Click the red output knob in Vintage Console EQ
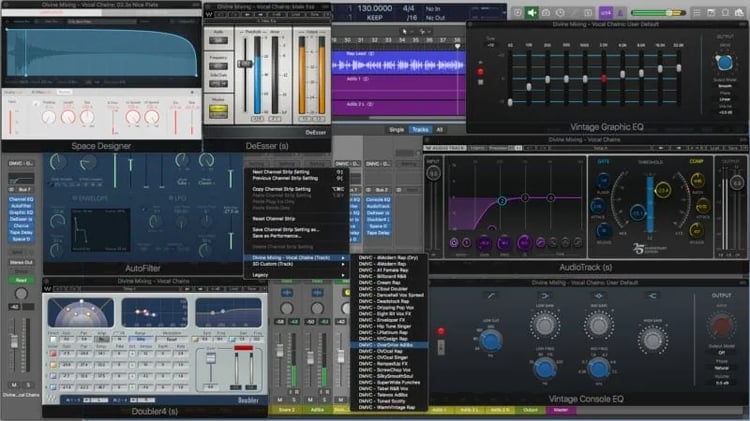Image resolution: width=750 pixels, height=421 pixels. click(x=722, y=325)
